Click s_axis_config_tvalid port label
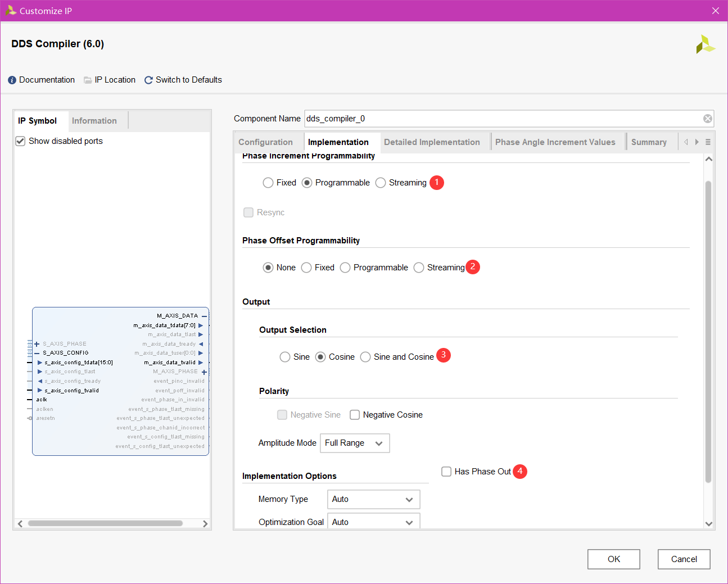This screenshot has height=584, width=728. coord(71,391)
